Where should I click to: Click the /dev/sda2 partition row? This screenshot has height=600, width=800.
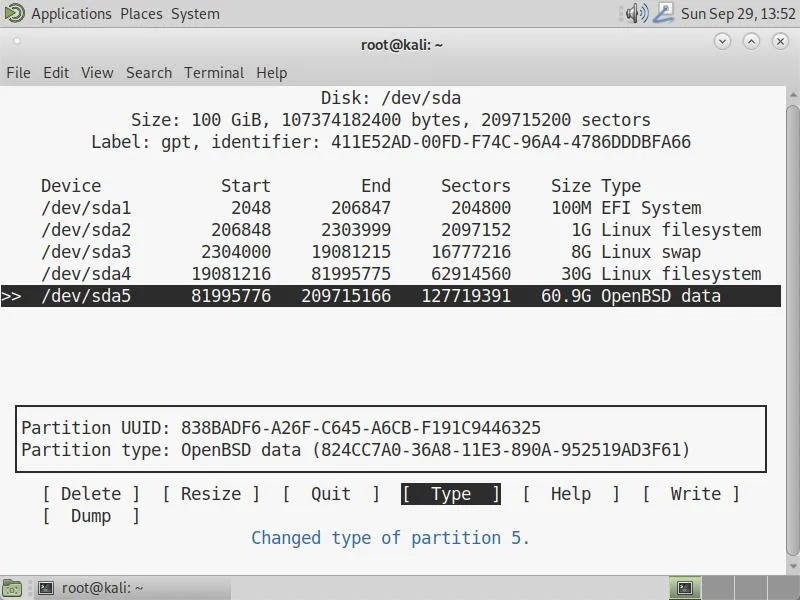click(x=391, y=230)
